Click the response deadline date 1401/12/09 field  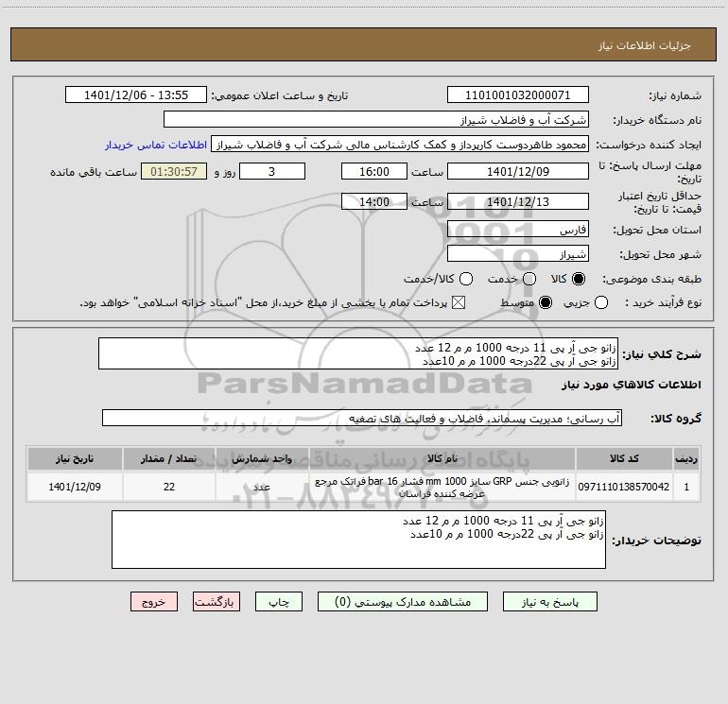[x=518, y=171]
